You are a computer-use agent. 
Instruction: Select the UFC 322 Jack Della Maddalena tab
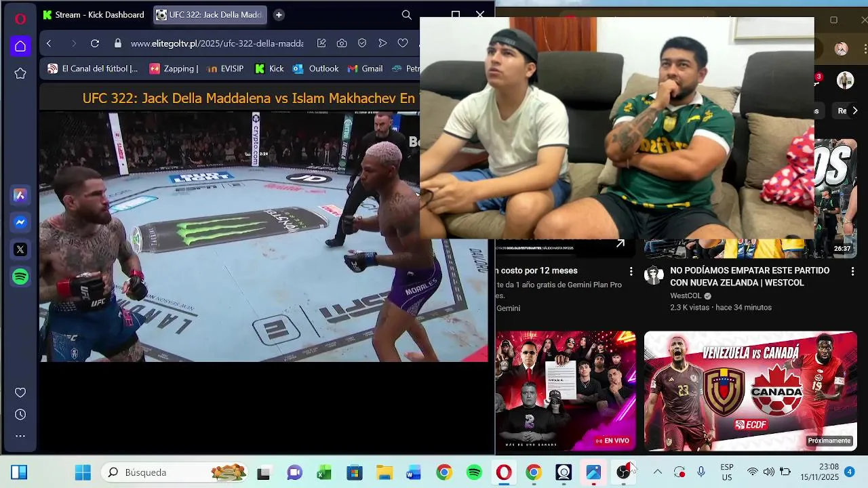[210, 15]
